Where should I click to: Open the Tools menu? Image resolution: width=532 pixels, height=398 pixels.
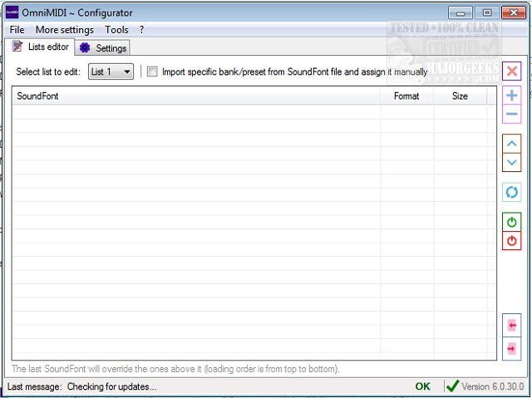point(116,30)
